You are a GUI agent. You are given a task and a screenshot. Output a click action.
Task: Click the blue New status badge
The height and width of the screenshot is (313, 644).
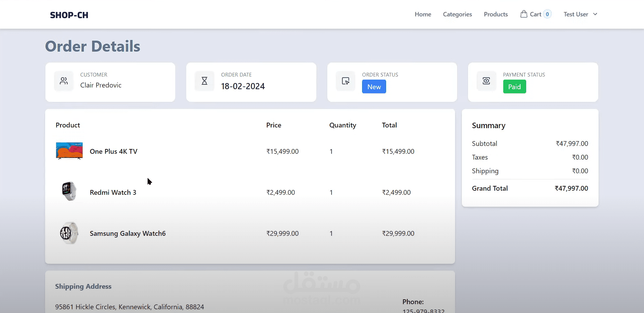(374, 87)
